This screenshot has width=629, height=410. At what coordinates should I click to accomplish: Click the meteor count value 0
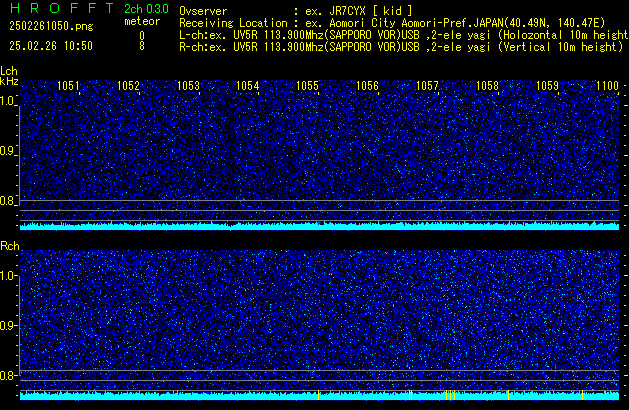click(142, 36)
